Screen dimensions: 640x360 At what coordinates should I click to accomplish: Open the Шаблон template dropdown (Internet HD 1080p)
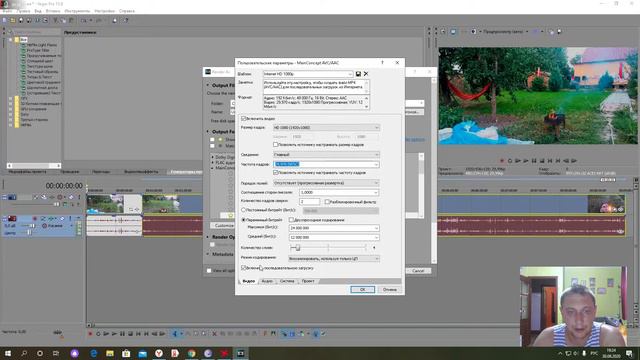tap(308, 74)
